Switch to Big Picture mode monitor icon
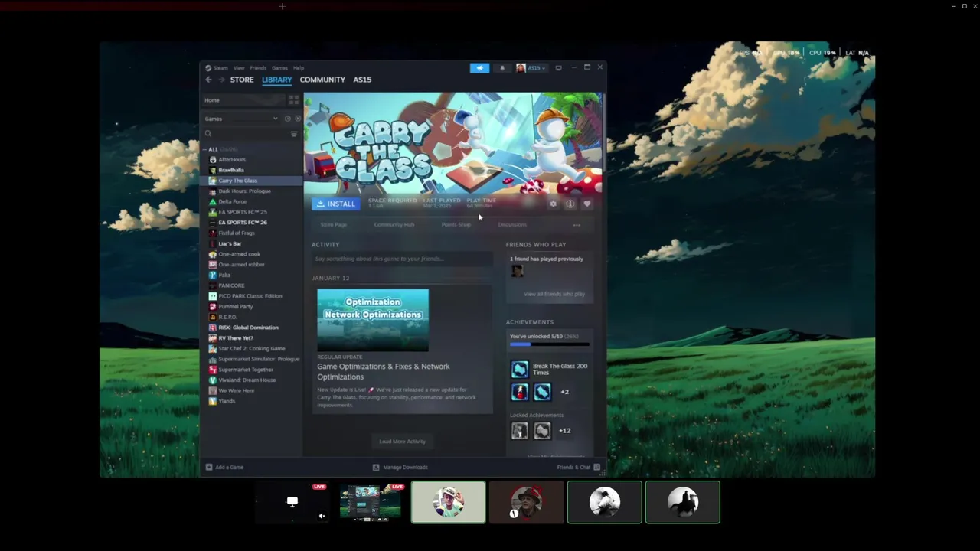The image size is (980, 551). click(558, 67)
